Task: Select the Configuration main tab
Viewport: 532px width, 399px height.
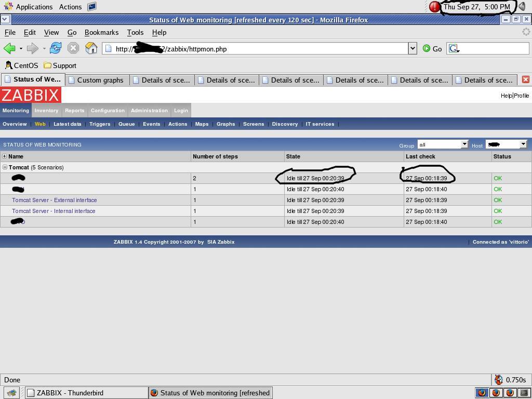Action: [x=108, y=110]
